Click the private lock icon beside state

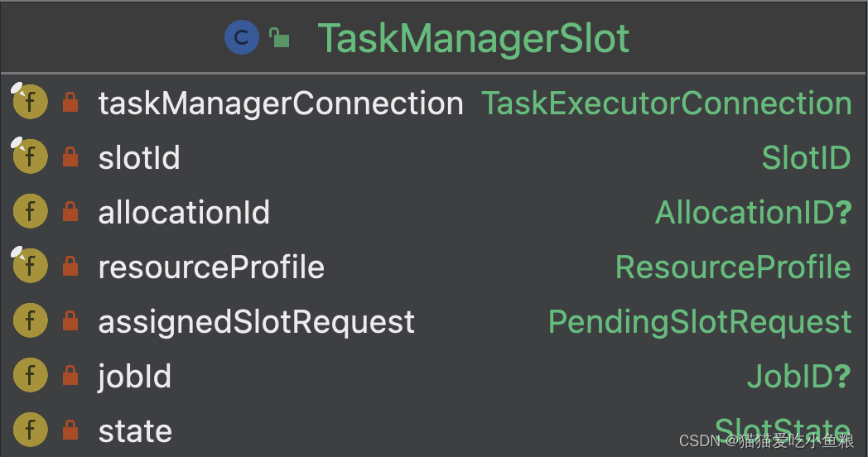[70, 430]
